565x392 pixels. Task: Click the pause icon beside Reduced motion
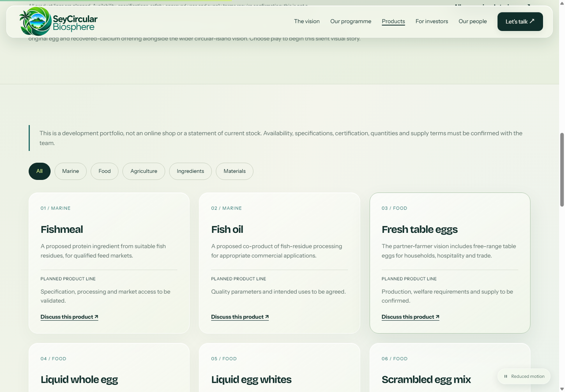506,377
